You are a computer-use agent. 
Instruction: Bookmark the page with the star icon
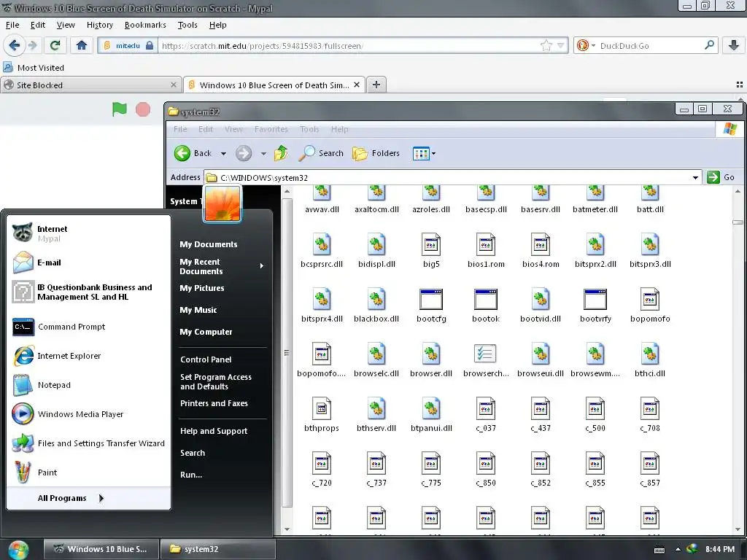[x=546, y=46]
